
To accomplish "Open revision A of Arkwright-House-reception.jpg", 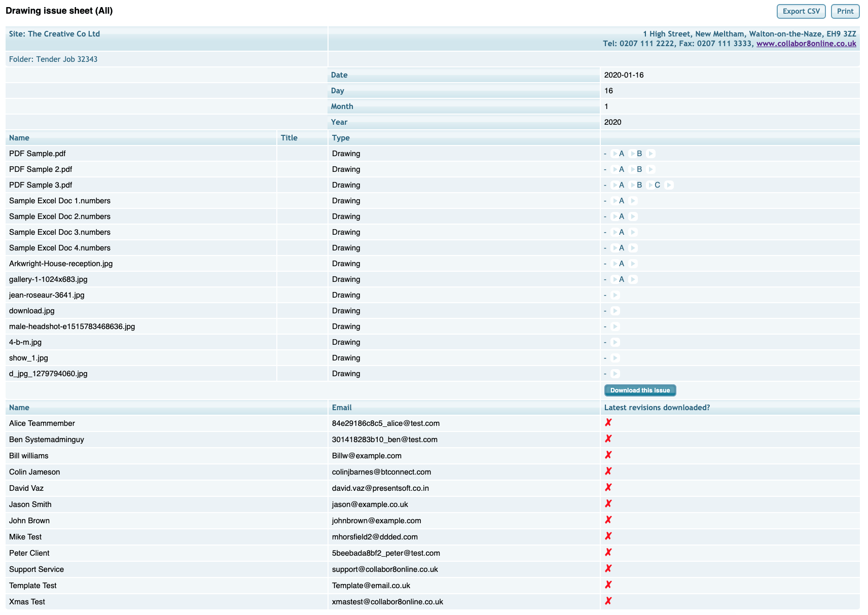I will click(x=622, y=264).
